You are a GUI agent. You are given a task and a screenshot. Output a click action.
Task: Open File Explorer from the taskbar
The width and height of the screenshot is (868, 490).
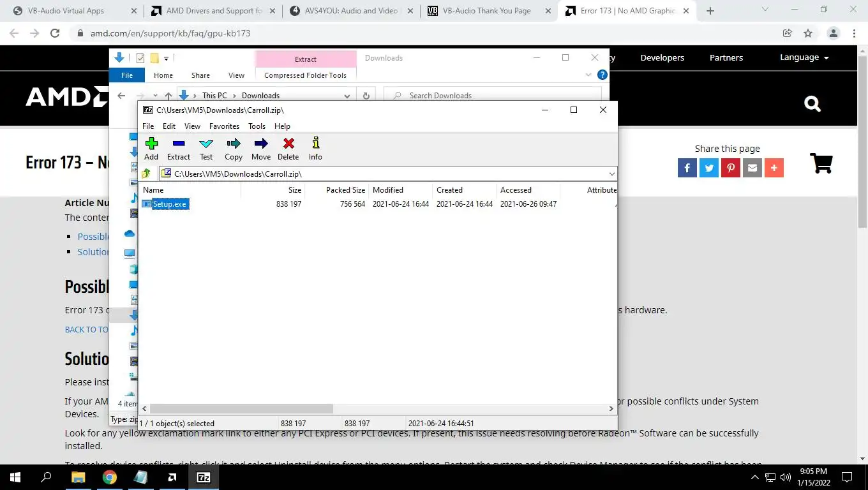pos(79,477)
